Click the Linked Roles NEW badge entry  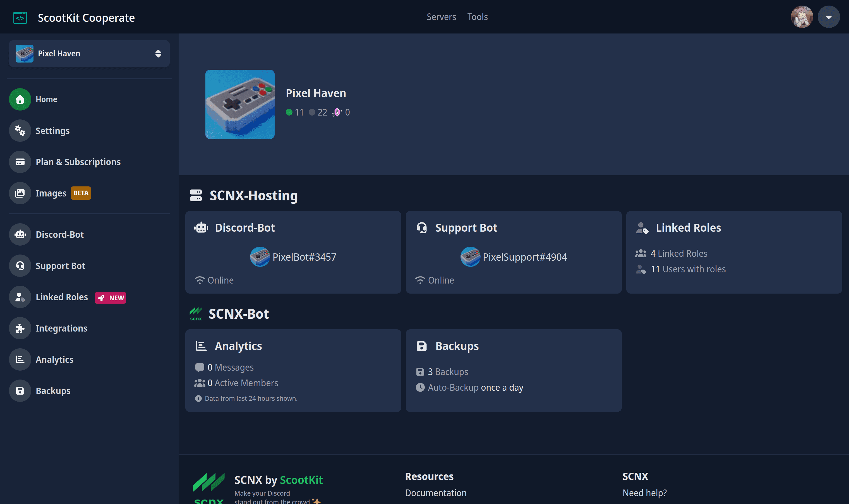[110, 297]
